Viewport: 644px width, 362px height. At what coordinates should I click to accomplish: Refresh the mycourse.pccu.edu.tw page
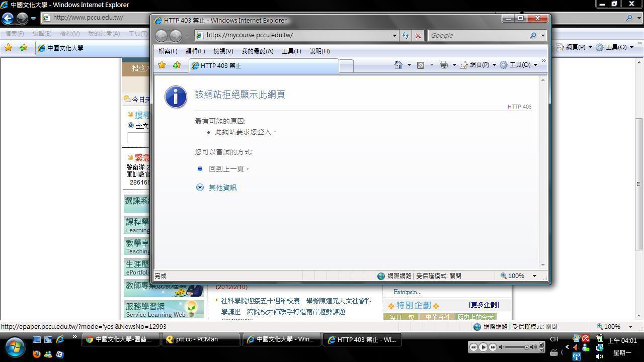click(x=405, y=35)
